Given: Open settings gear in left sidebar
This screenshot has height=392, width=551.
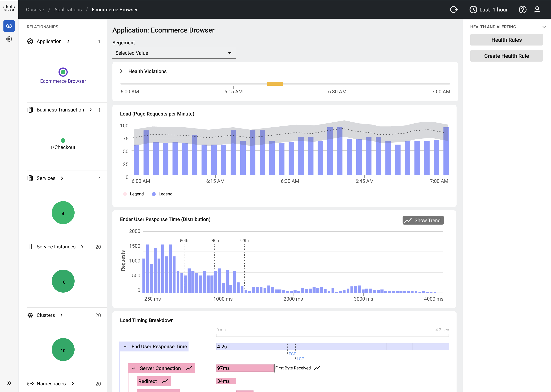Looking at the screenshot, I should [9, 39].
